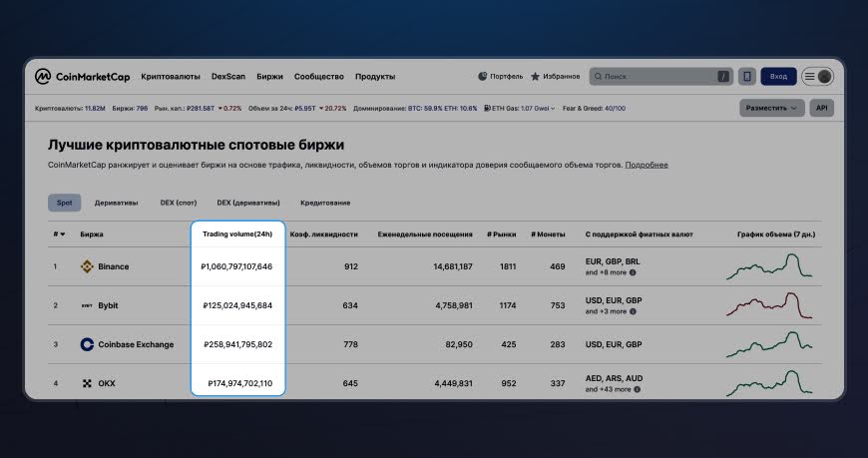Click Coinbase volume ₽258,941,795,802
Screen dimensions: 868x458
pos(238,344)
